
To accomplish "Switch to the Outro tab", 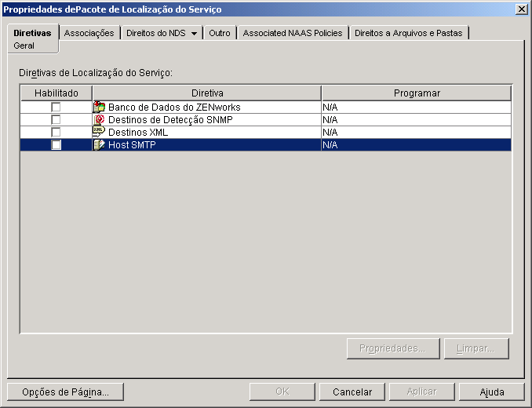I will point(220,33).
